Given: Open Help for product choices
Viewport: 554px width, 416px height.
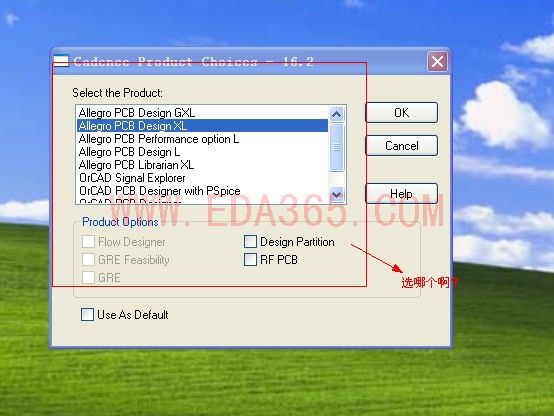Looking at the screenshot, I should (402, 193).
